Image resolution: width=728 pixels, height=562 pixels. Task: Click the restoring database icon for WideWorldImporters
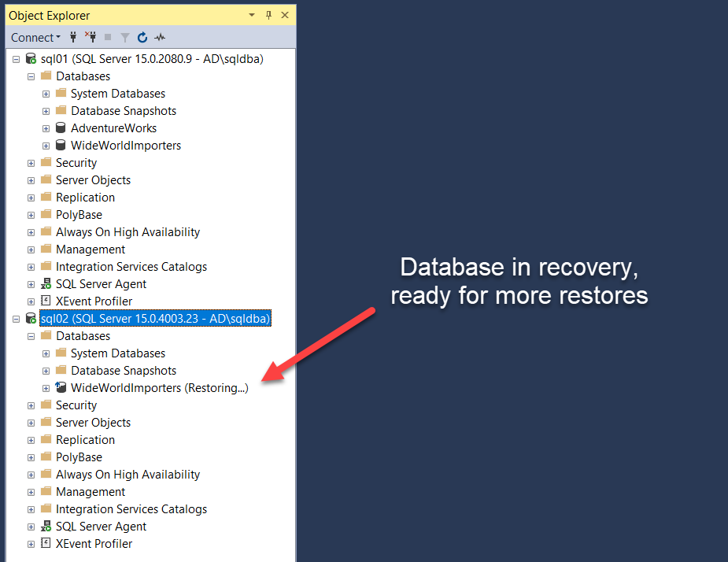[x=61, y=387]
